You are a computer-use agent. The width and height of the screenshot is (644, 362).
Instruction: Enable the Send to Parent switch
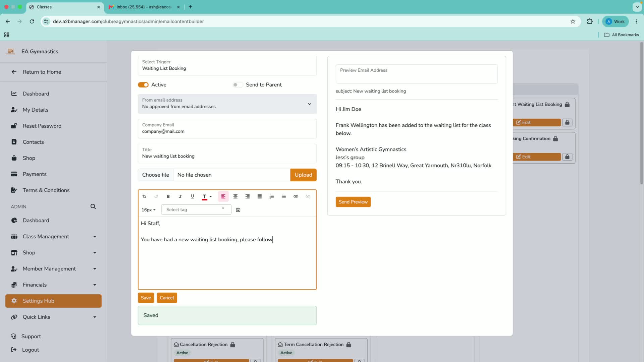[x=237, y=85]
